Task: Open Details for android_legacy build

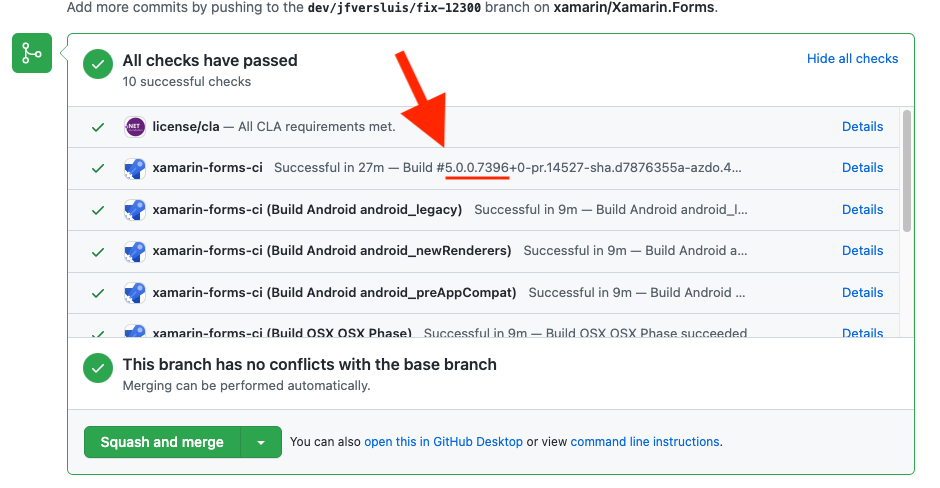Action: pos(862,209)
